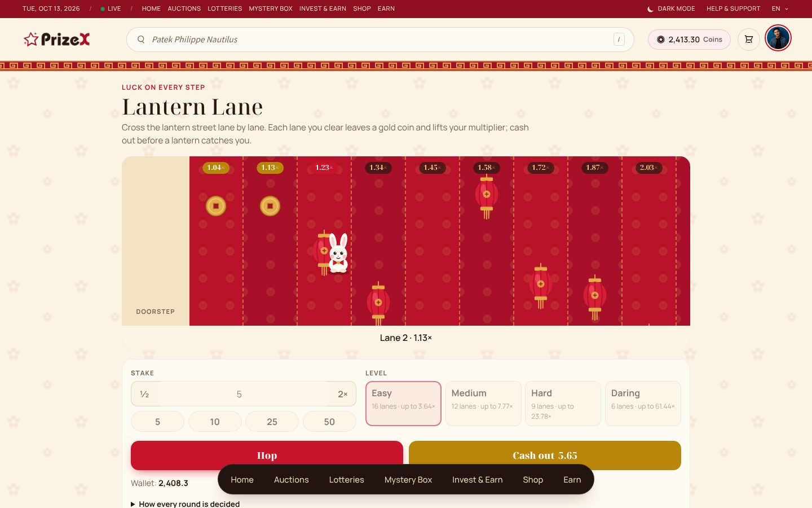Click the dark mode moon icon

click(x=650, y=9)
